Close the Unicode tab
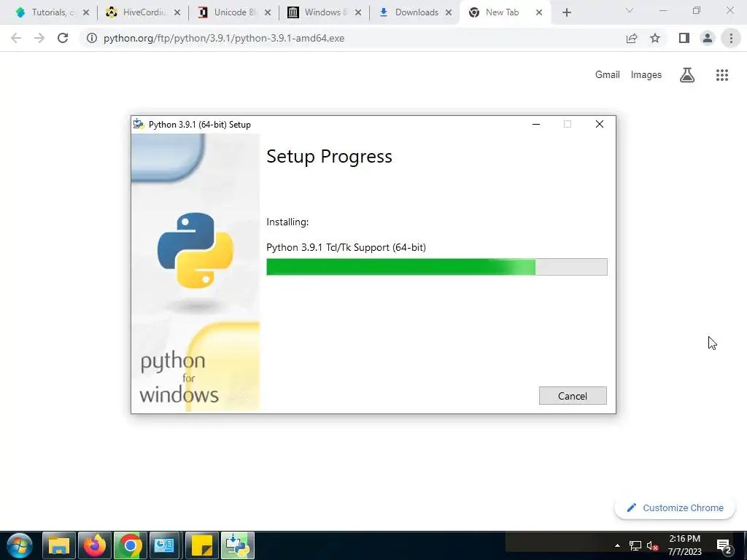Screen dimensions: 747x560 point(268,13)
